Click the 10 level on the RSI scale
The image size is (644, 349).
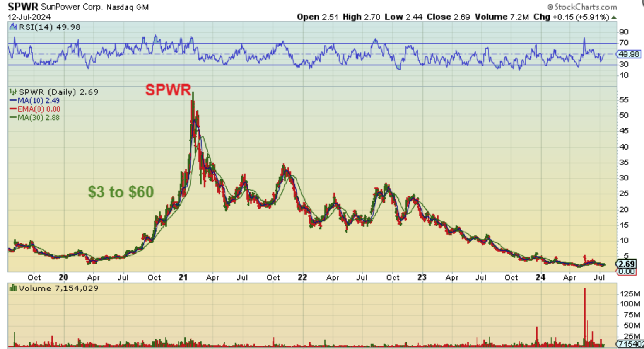tap(624, 75)
